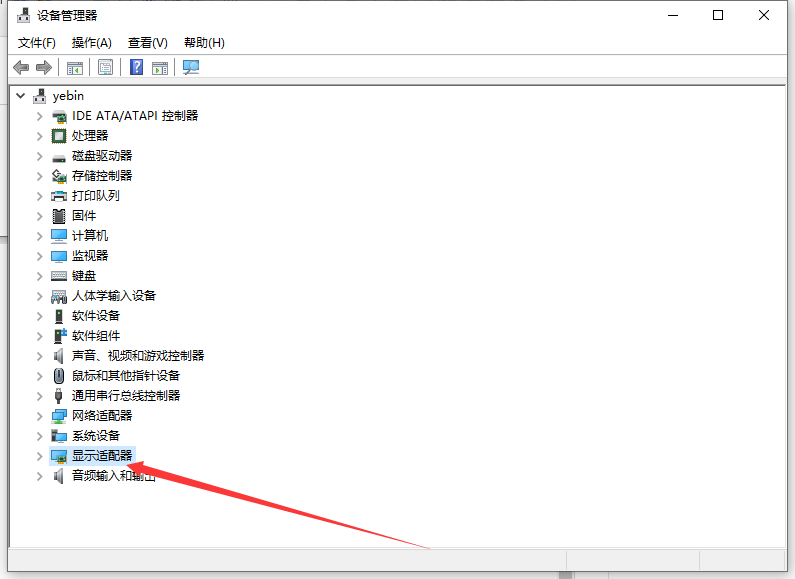Open the 查看(V) menu
The height and width of the screenshot is (579, 795).
(147, 43)
